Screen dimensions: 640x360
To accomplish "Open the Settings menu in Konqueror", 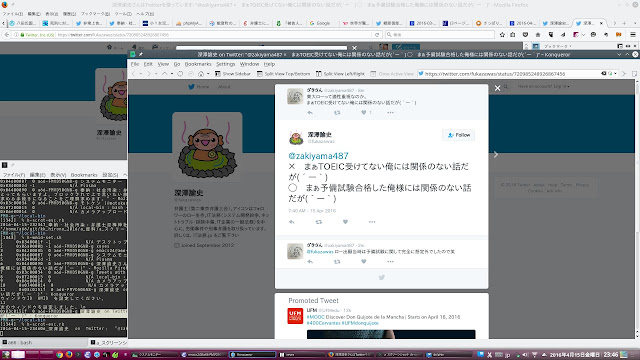I will [x=225, y=64].
